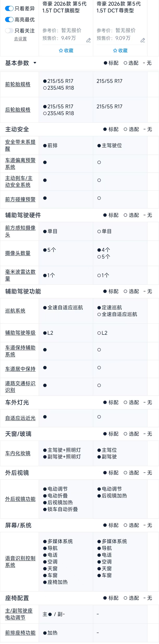Click edit pencil icon for 尊贵型 price
The width and height of the screenshot is (159, 644).
[x=143, y=40]
